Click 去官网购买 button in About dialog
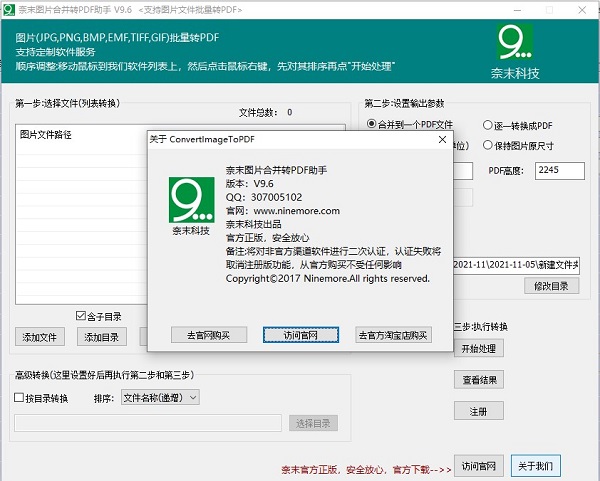The height and width of the screenshot is (481, 600). [x=209, y=335]
